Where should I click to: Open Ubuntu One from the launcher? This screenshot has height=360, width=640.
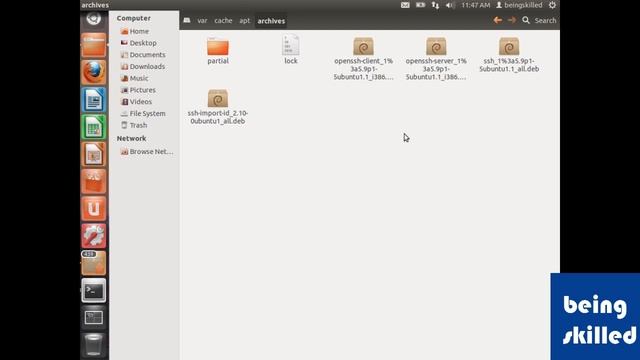(x=93, y=209)
